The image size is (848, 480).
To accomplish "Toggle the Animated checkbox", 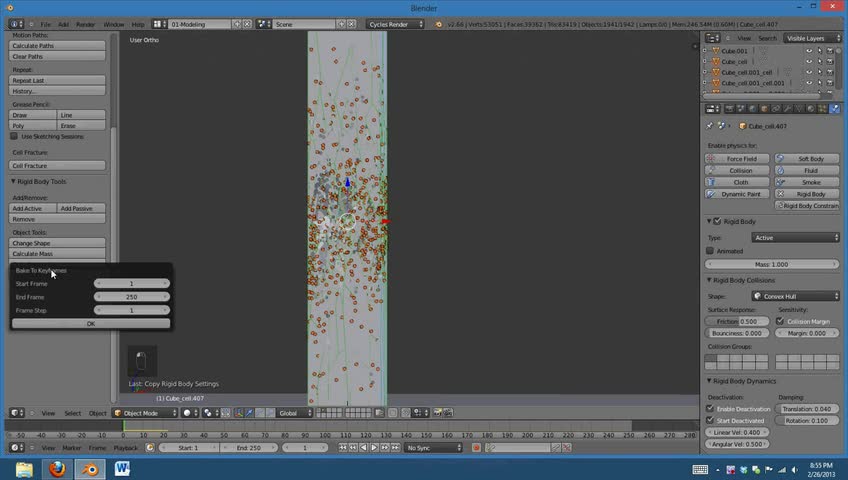I will tap(710, 251).
